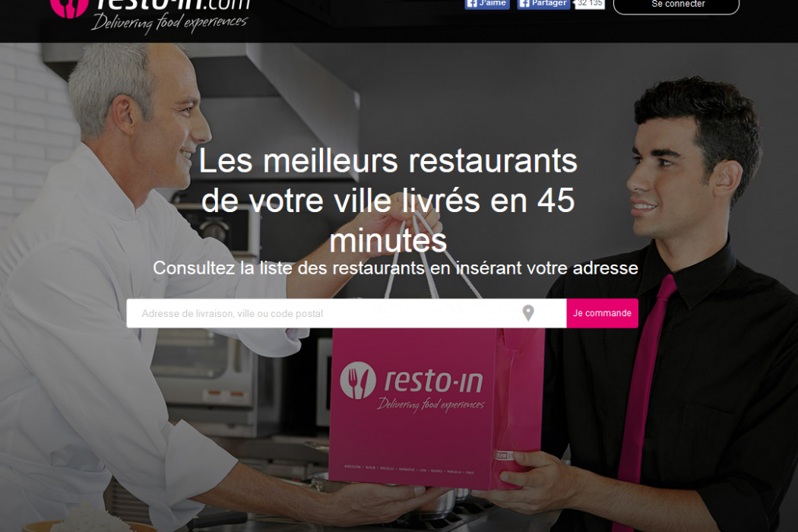Like the page with J'aime button
This screenshot has height=532, width=798.
[487, 4]
